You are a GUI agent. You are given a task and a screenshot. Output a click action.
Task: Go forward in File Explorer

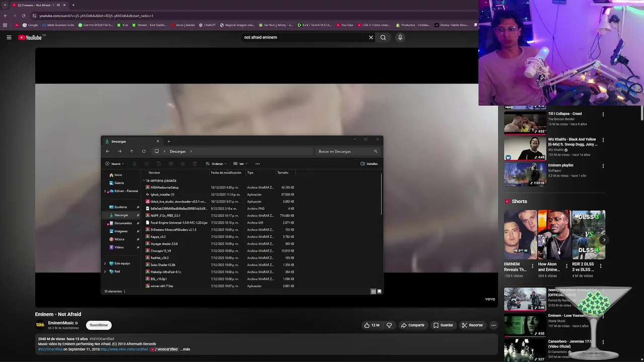(120, 151)
